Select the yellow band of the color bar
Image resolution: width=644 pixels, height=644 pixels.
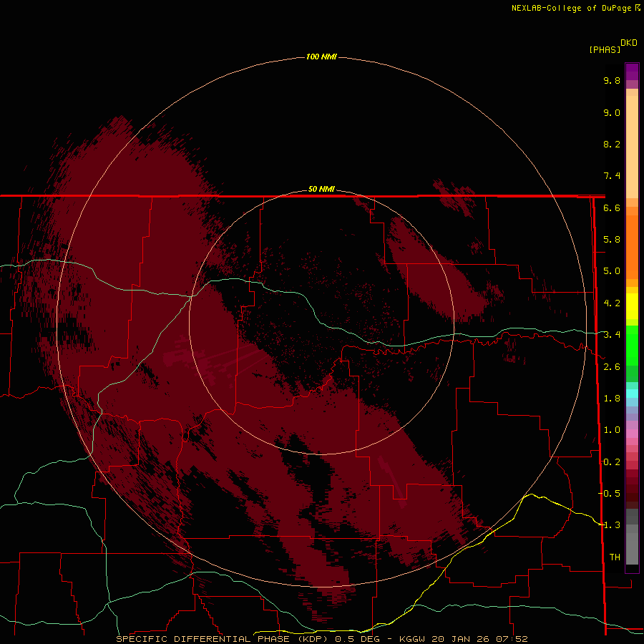click(632, 306)
